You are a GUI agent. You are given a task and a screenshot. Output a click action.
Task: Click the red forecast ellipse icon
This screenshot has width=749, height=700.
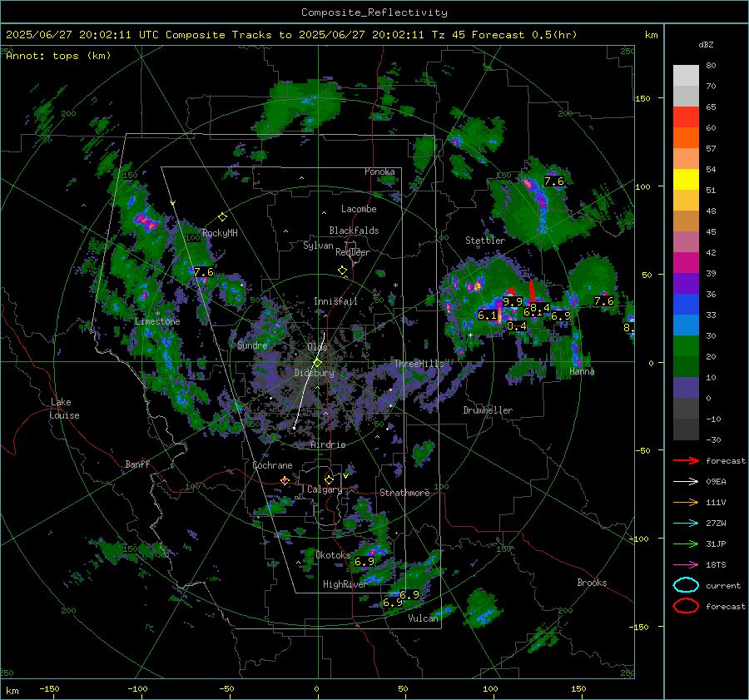point(686,606)
